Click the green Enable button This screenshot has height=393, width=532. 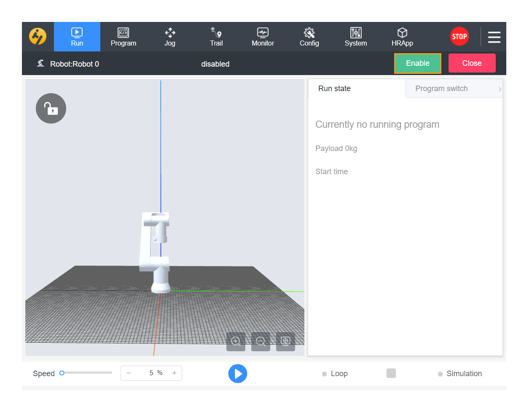coord(417,63)
